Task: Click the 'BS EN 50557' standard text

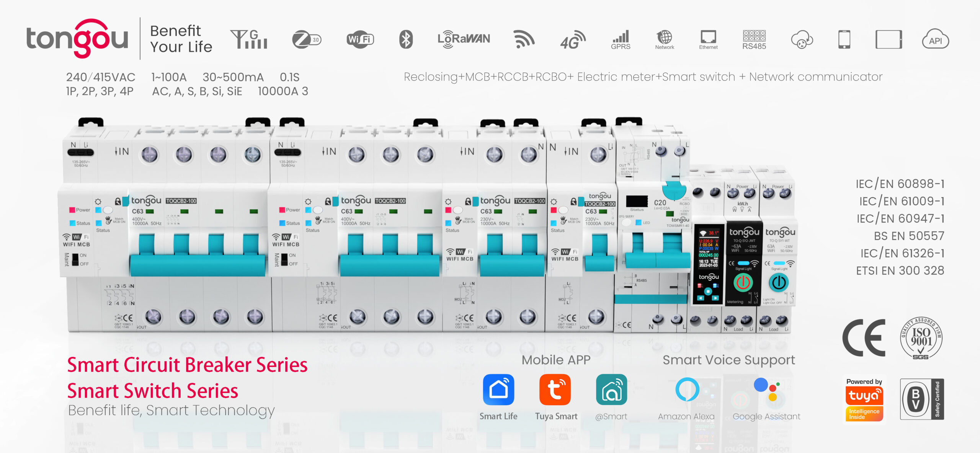Action: (x=909, y=236)
